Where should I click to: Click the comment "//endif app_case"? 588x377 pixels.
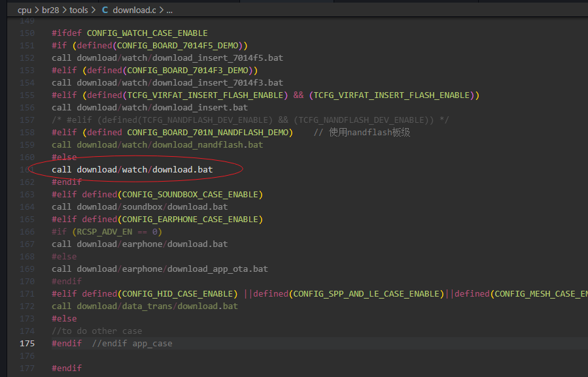(x=132, y=343)
